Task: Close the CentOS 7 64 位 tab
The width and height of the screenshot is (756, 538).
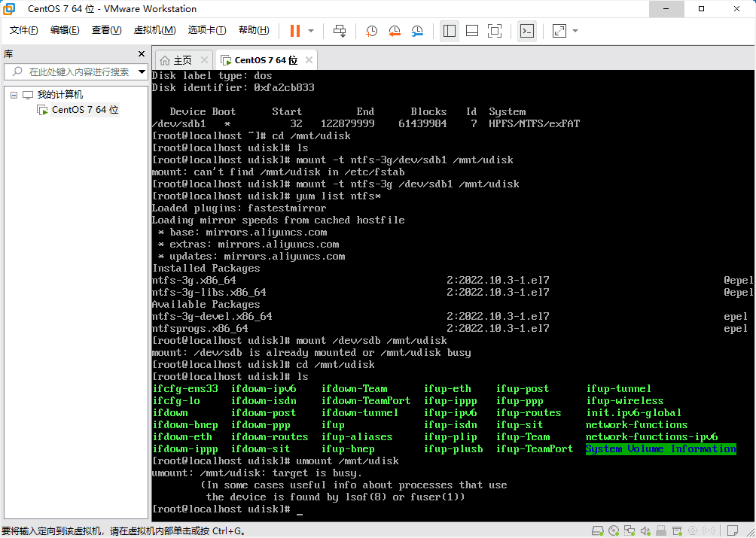Action: click(x=309, y=59)
